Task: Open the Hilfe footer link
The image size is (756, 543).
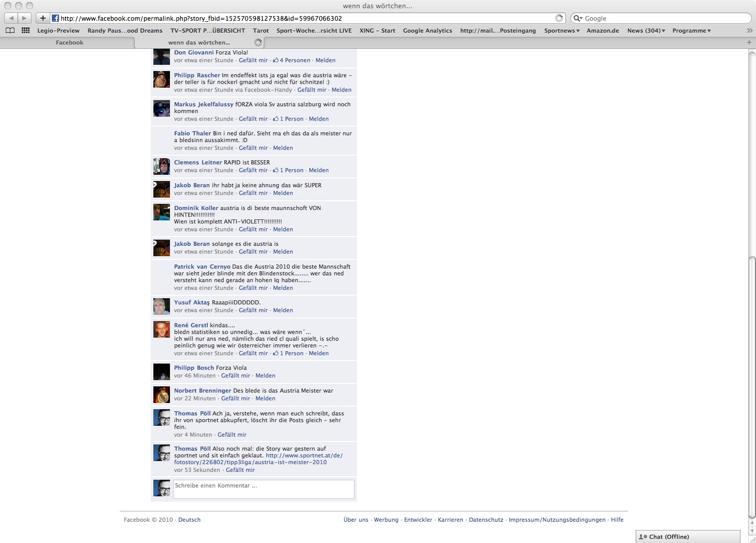Action: point(617,520)
